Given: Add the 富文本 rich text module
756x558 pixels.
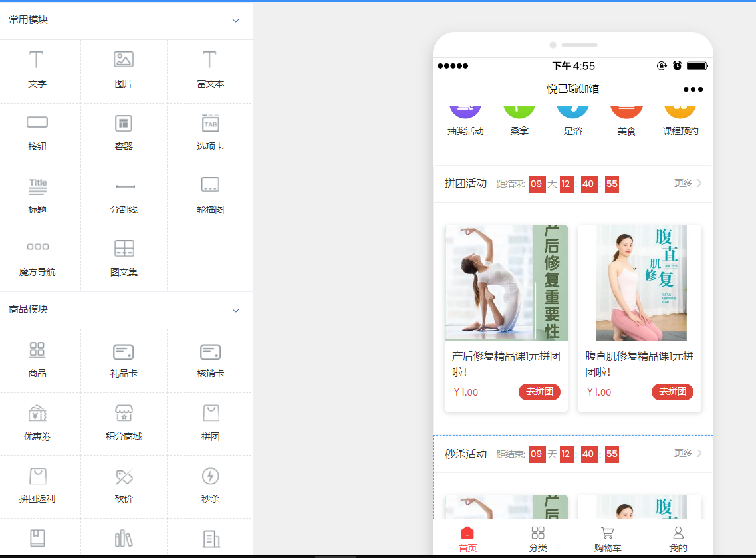Looking at the screenshot, I should (x=210, y=70).
